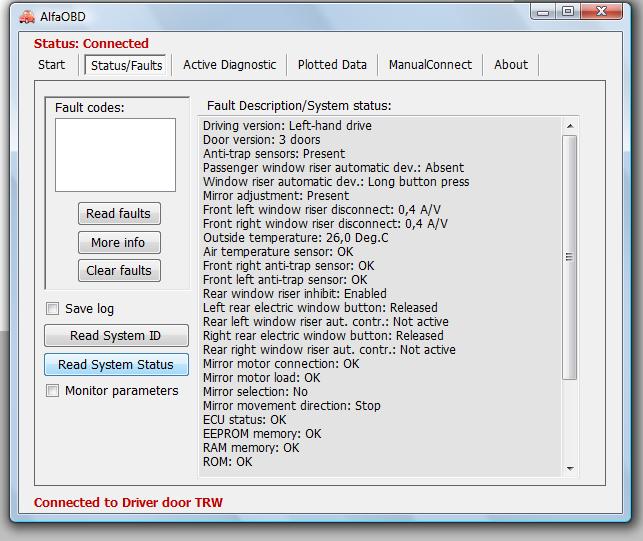Click the vertical scrollbar thumb of status list
Viewport: 643px width, 541px height.
570,257
